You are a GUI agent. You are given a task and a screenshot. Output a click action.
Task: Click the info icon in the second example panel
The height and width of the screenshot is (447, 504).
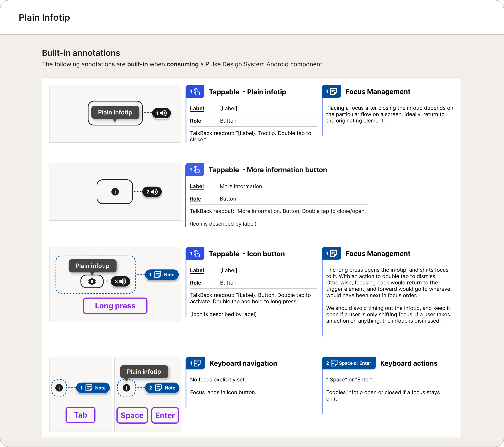(x=115, y=192)
